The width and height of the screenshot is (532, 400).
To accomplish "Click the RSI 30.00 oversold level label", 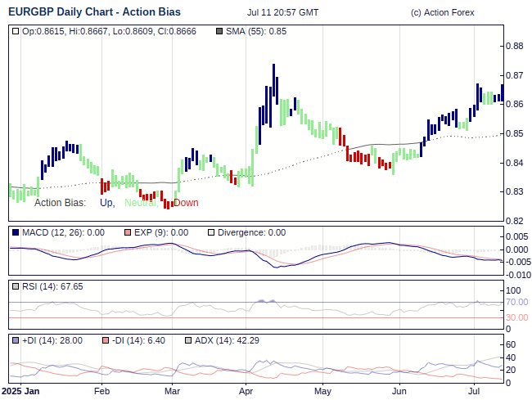I will 518,317.
